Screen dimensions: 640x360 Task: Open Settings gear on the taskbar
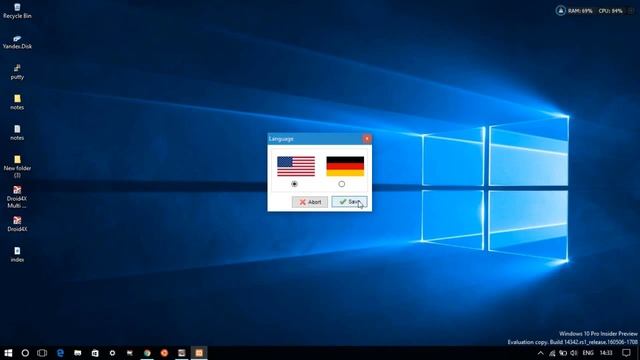(112, 353)
